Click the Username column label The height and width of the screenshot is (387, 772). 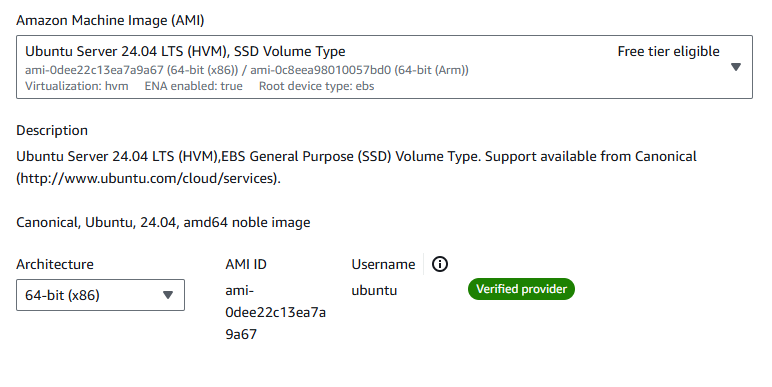click(x=383, y=264)
